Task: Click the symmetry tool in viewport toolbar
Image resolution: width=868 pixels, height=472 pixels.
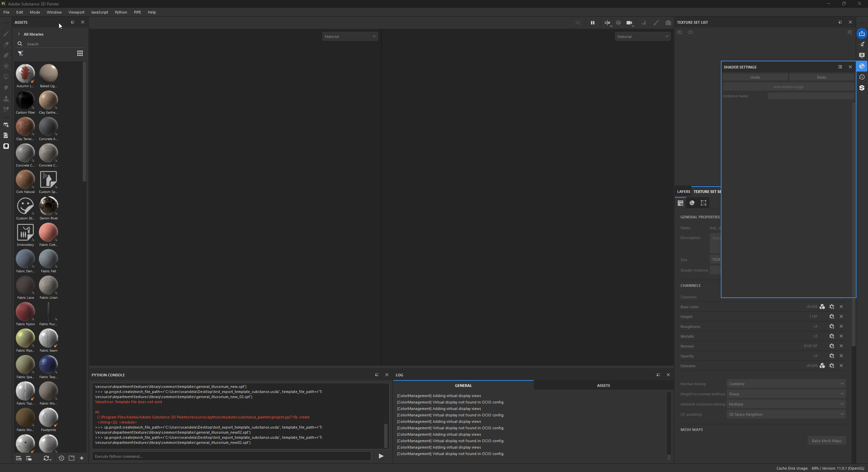Action: pos(607,23)
